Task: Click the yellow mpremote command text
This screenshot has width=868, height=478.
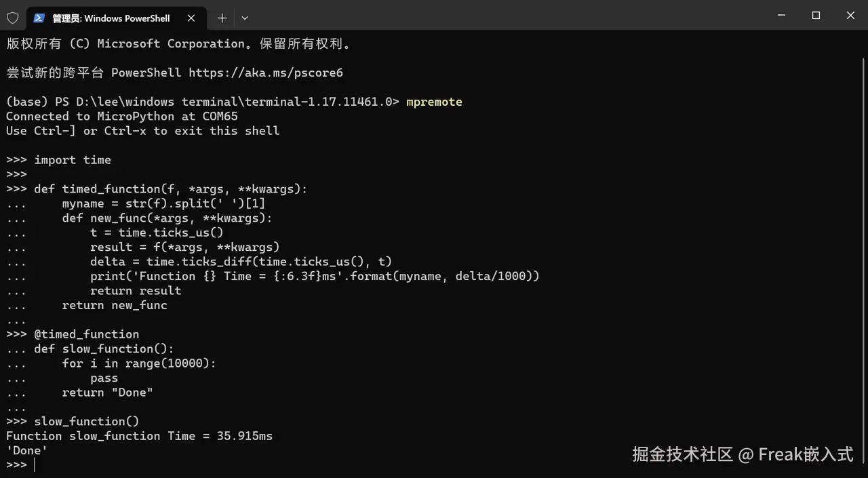Action: pos(434,102)
